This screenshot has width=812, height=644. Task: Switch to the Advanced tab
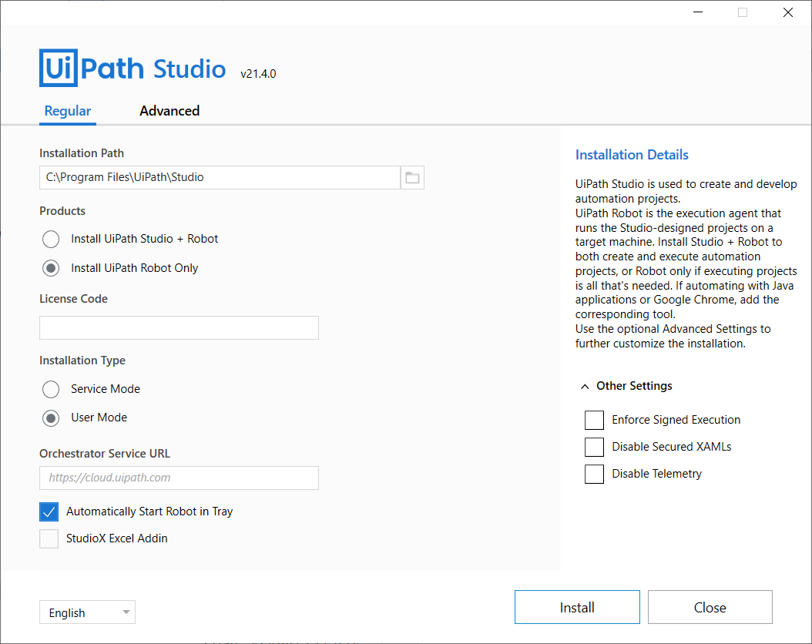tap(169, 111)
